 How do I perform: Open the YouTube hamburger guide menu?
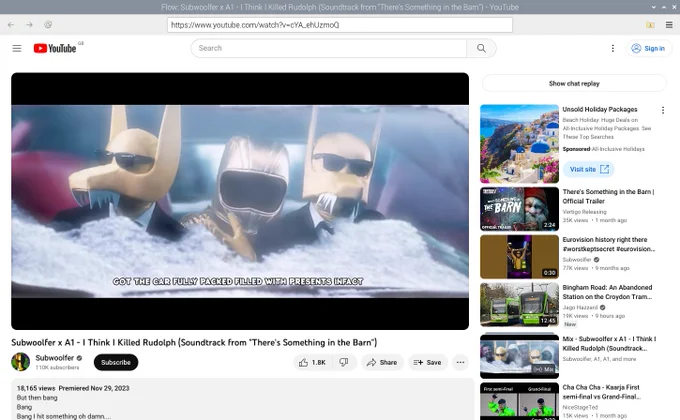(16, 48)
